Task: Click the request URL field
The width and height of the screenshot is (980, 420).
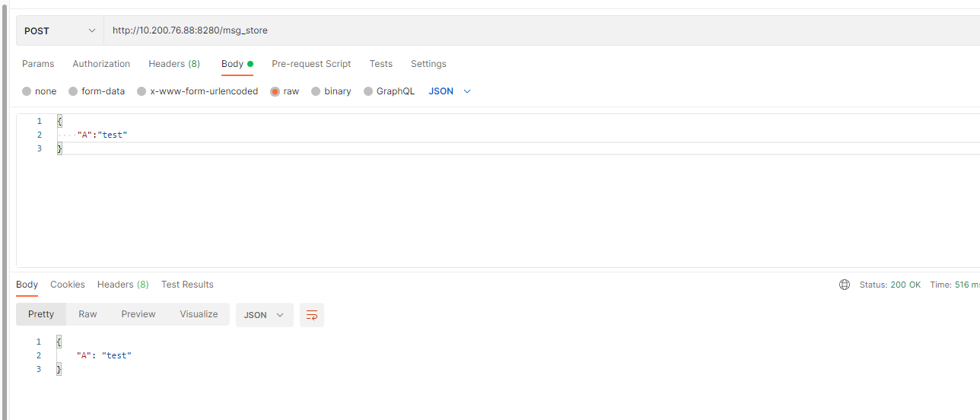Action: [542, 30]
